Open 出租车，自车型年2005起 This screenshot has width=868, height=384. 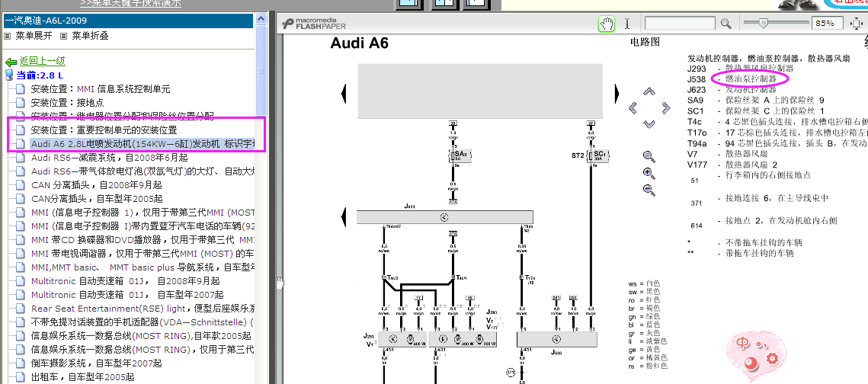click(x=82, y=377)
